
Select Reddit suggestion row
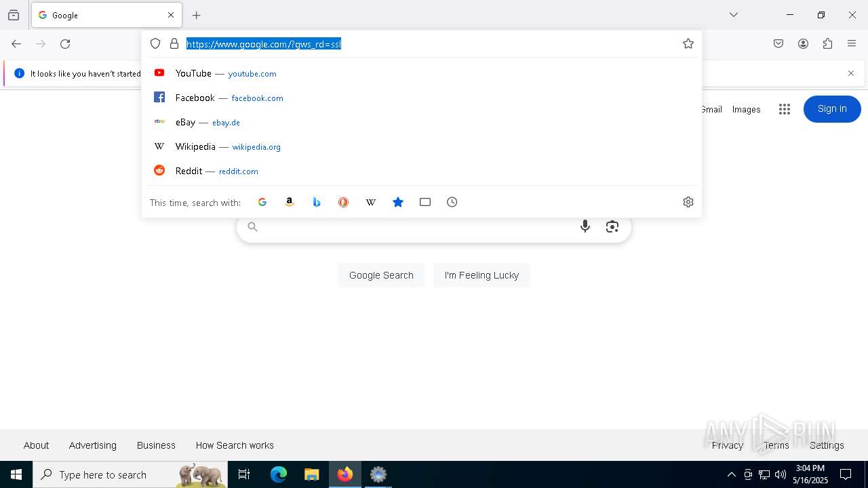pyautogui.click(x=422, y=171)
